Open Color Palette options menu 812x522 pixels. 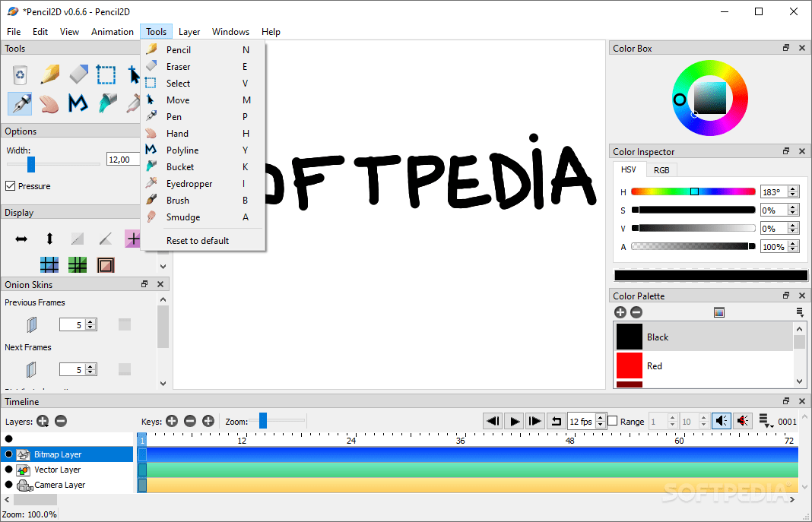(800, 312)
